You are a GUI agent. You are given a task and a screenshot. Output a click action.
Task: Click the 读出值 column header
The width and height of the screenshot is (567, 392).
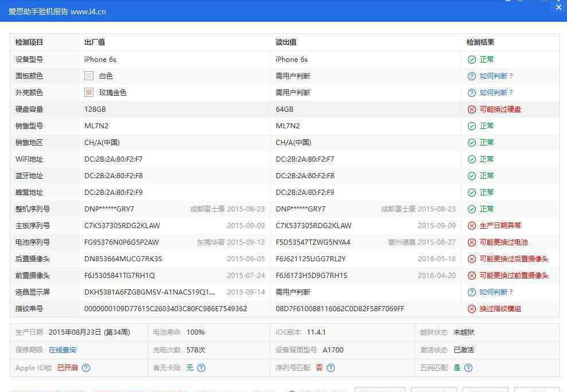click(286, 42)
